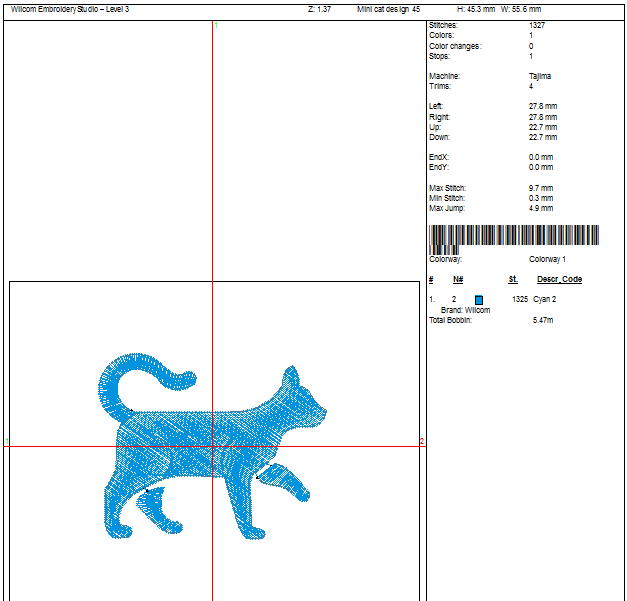Image resolution: width=627 pixels, height=601 pixels.
Task: Click the thread color barcode strip
Action: (x=513, y=237)
